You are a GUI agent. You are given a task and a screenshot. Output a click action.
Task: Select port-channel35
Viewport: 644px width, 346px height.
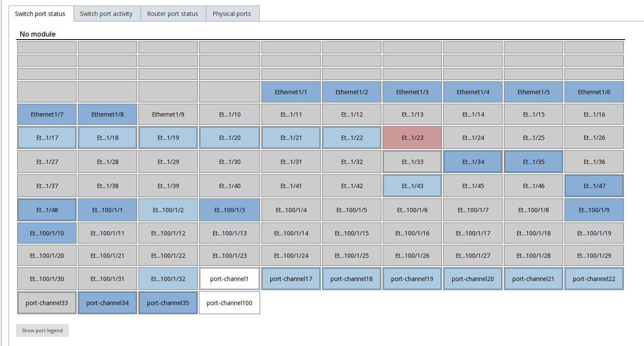(x=168, y=303)
